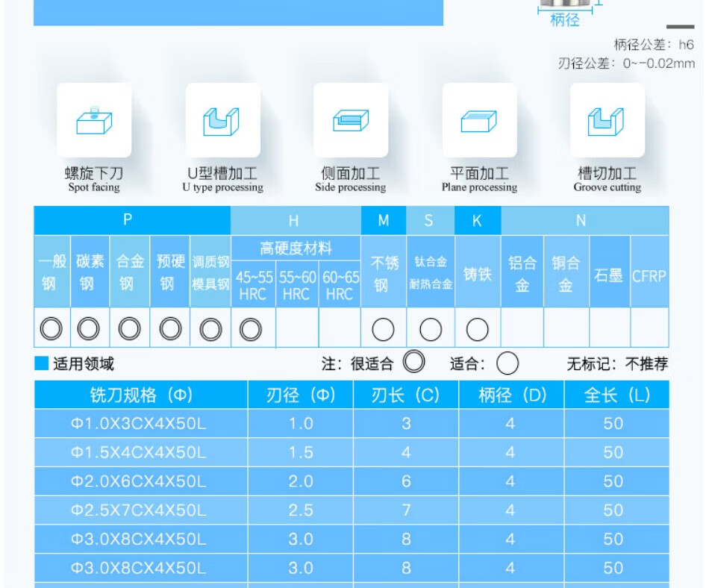This screenshot has height=588, width=709.
Task: Click the Plane processing (平面加工) icon
Action: [479, 120]
